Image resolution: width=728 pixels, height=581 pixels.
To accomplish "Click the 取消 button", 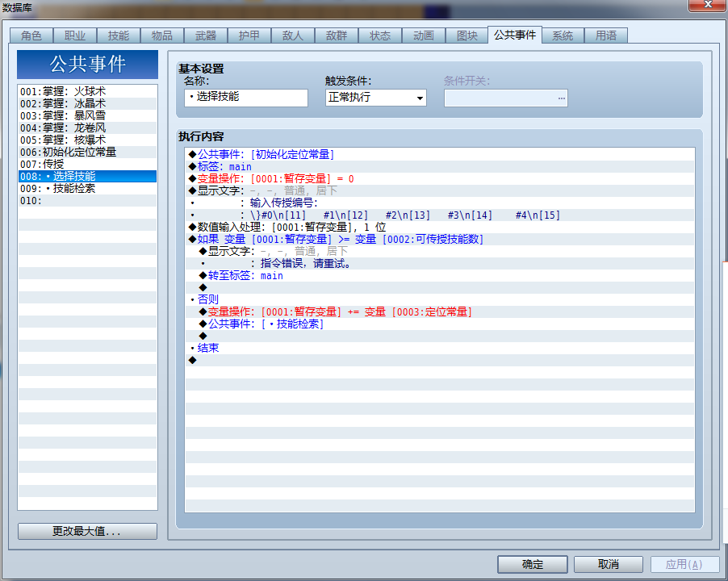I will point(609,564).
